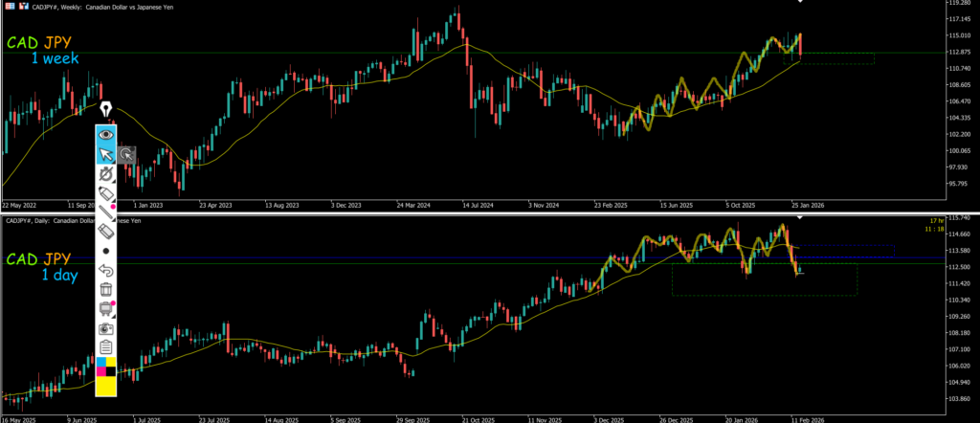Choose the straight line tool
Viewport: 980px width, 423px height.
click(x=106, y=211)
